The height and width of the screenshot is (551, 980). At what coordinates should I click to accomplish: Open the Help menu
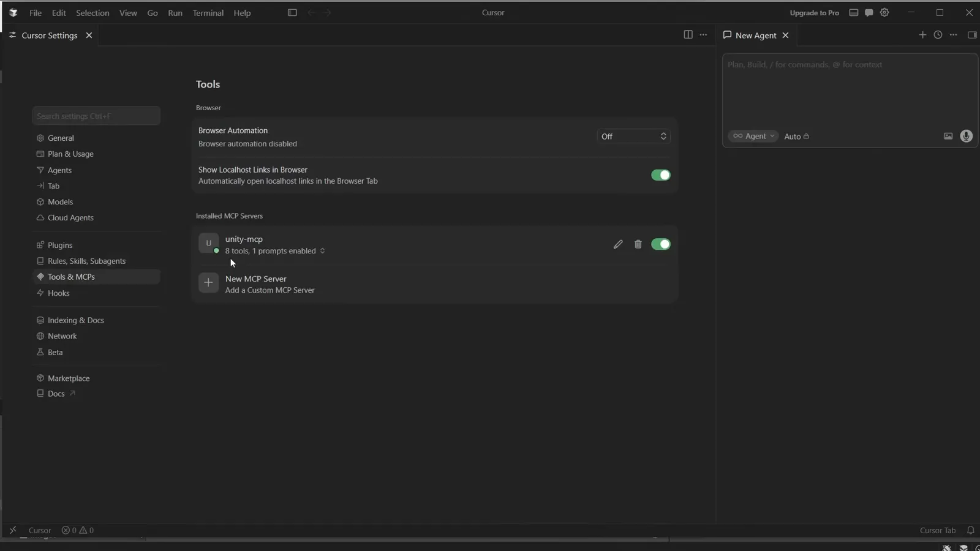242,13
